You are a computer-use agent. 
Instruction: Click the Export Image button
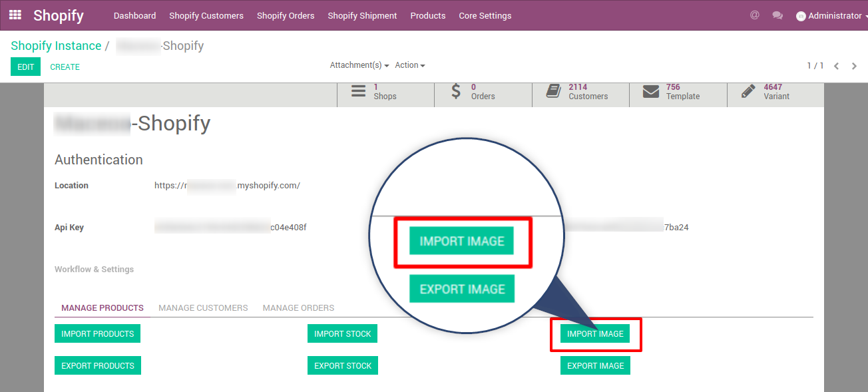click(595, 365)
